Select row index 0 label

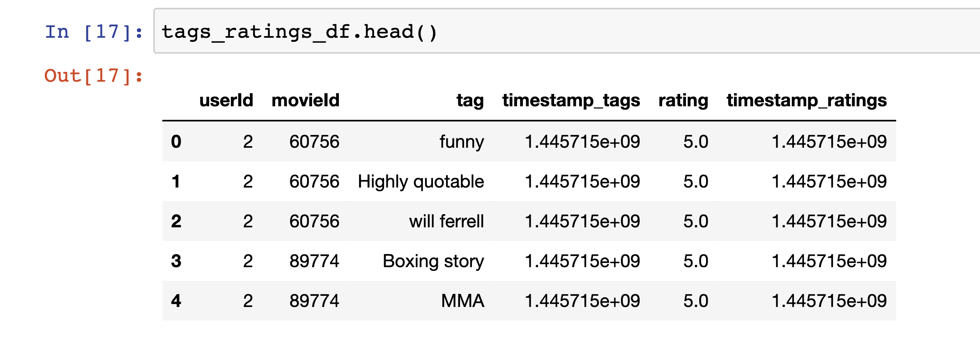(x=176, y=142)
